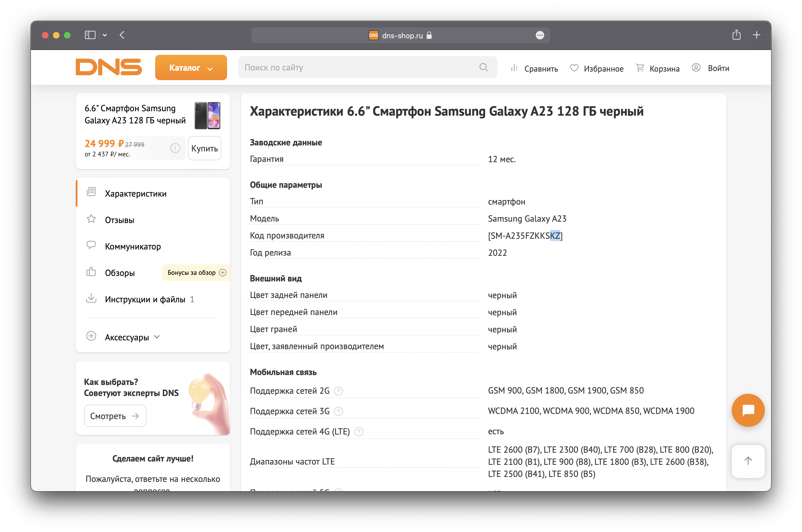Click the Safari share icon

(x=736, y=35)
